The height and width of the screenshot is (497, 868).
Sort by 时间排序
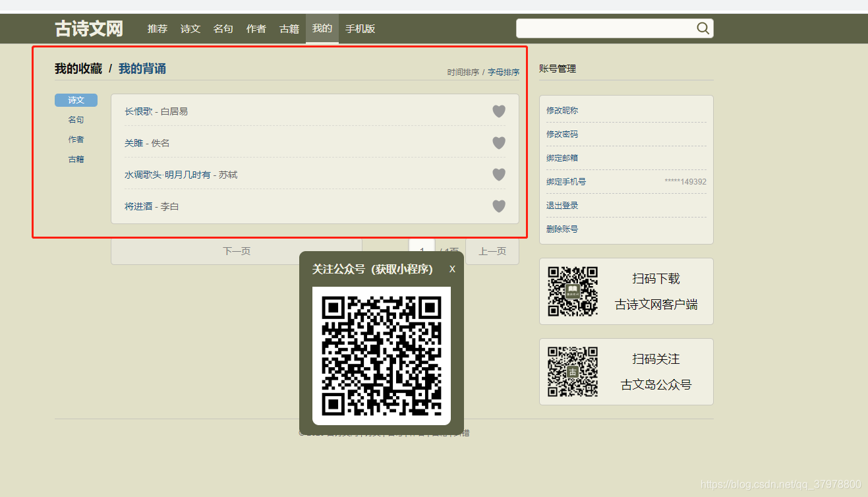click(463, 73)
